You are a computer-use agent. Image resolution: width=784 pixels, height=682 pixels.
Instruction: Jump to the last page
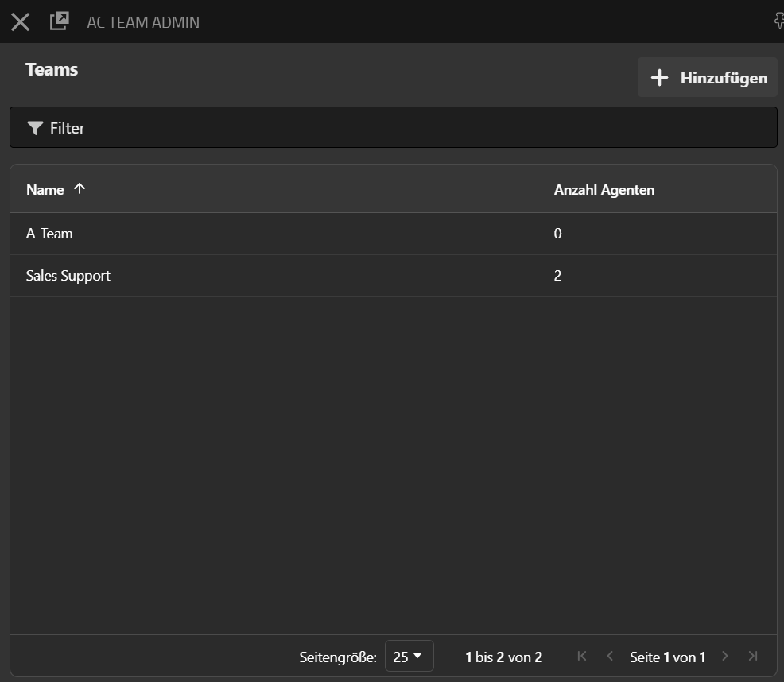pos(752,656)
